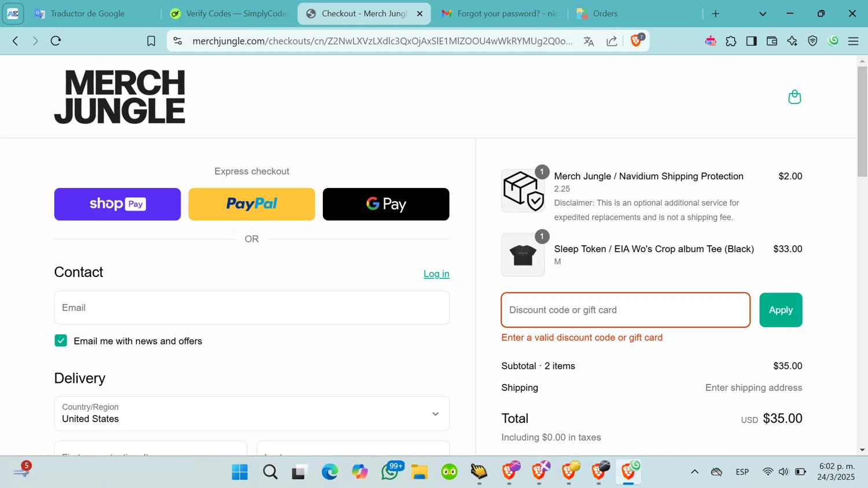Show hidden system tray icons

[x=694, y=472]
